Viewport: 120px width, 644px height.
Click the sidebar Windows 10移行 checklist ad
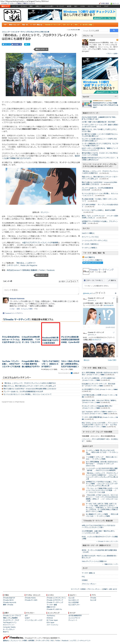pyautogui.click(x=100, y=76)
